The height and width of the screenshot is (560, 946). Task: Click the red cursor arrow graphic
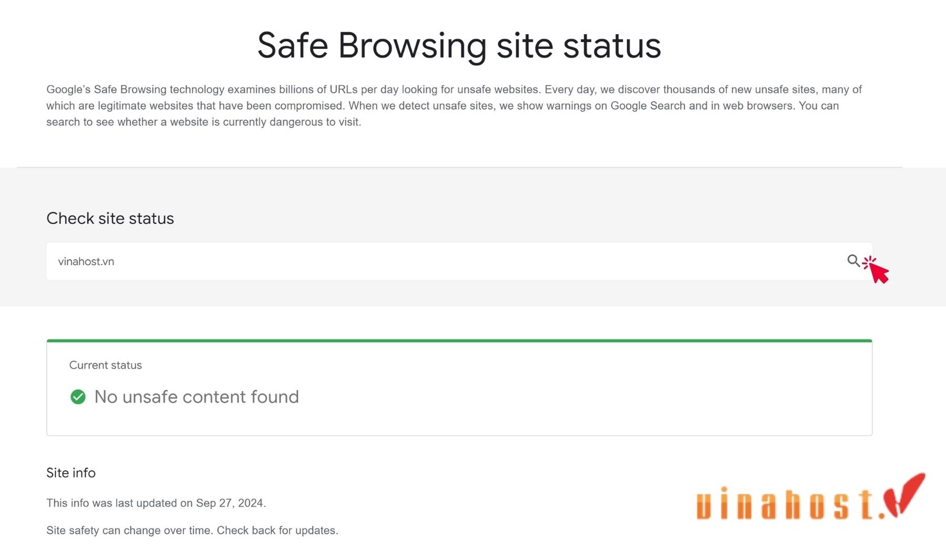pos(876,269)
